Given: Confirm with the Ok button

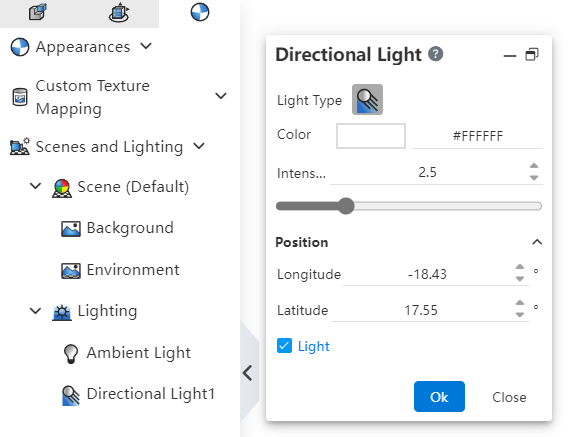Looking at the screenshot, I should (439, 396).
